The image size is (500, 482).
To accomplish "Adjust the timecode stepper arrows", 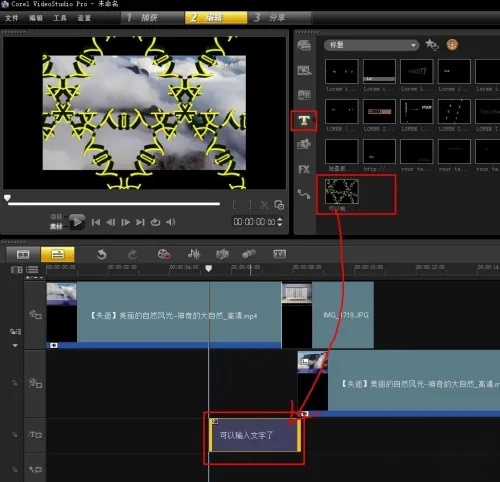I will point(280,222).
